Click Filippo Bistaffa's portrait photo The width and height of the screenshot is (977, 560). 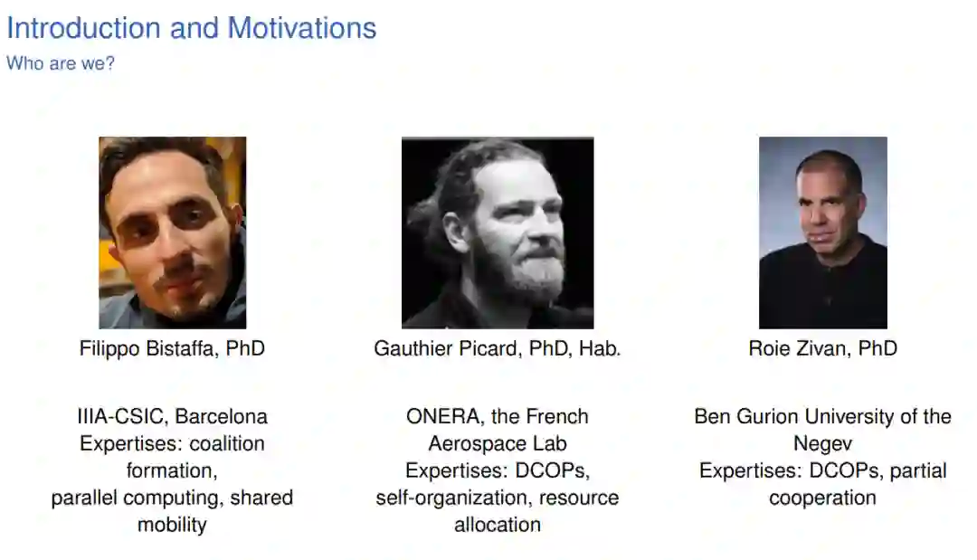pos(172,233)
